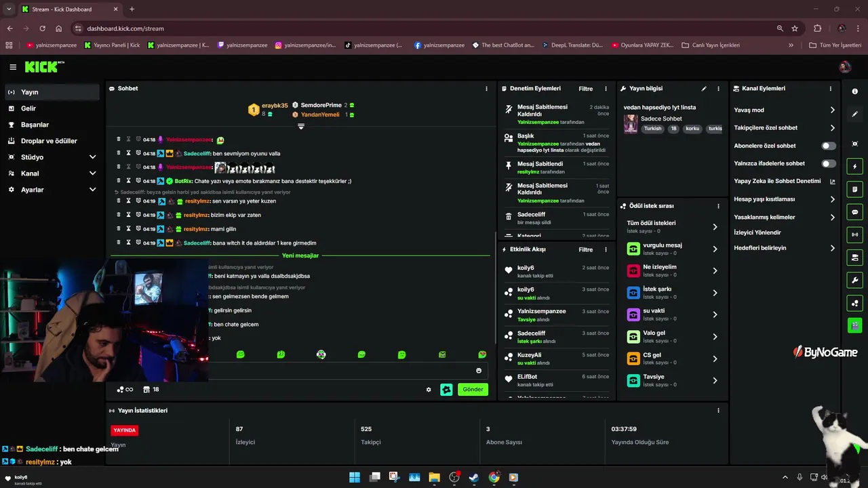Expand the Ayarlar sidebar section
This screenshot has width=868, height=488.
pyautogui.click(x=93, y=190)
